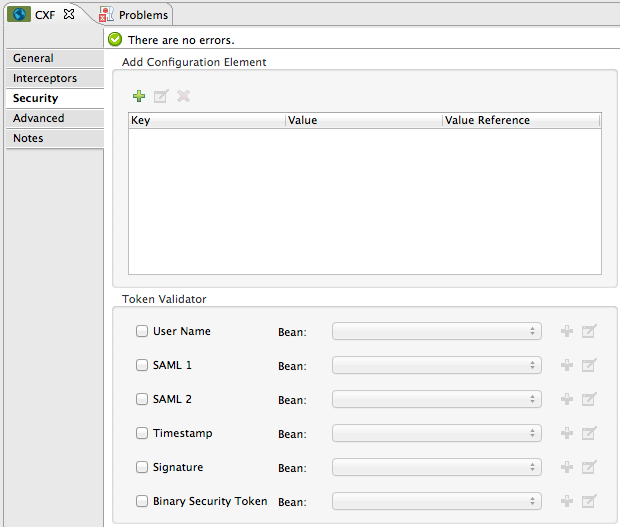The height and width of the screenshot is (527, 620).
Task: Enable the User Name token validator checkbox
Action: (x=142, y=332)
